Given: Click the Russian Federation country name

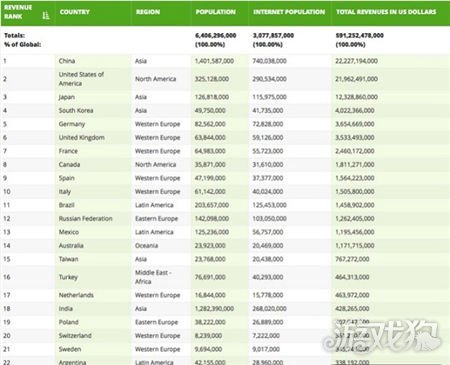Looking at the screenshot, I should pos(85,219).
